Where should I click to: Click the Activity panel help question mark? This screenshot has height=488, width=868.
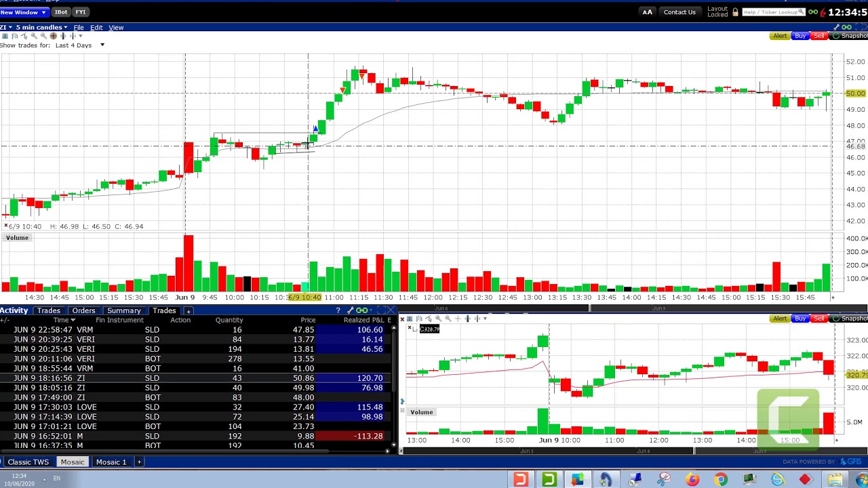[338, 310]
